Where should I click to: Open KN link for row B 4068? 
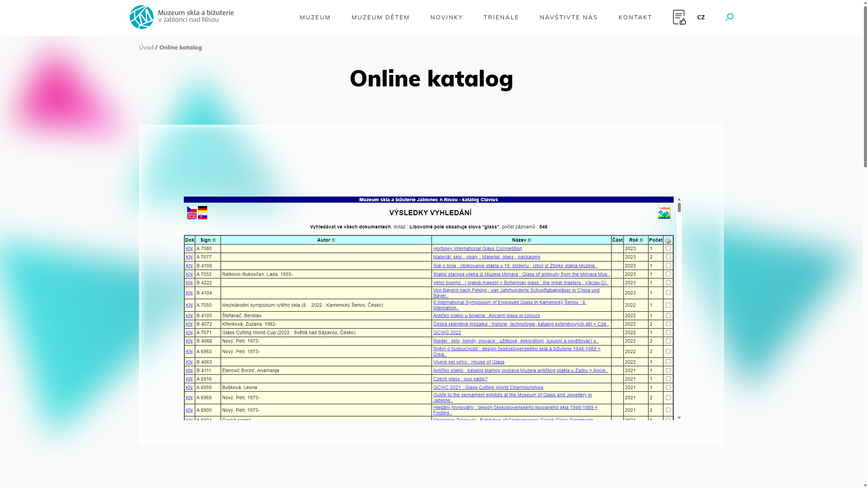click(189, 341)
